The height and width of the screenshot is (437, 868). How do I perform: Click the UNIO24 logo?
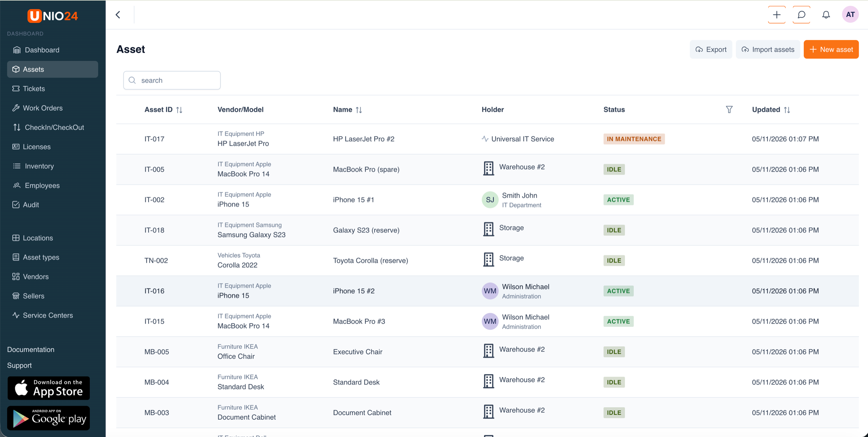point(53,16)
